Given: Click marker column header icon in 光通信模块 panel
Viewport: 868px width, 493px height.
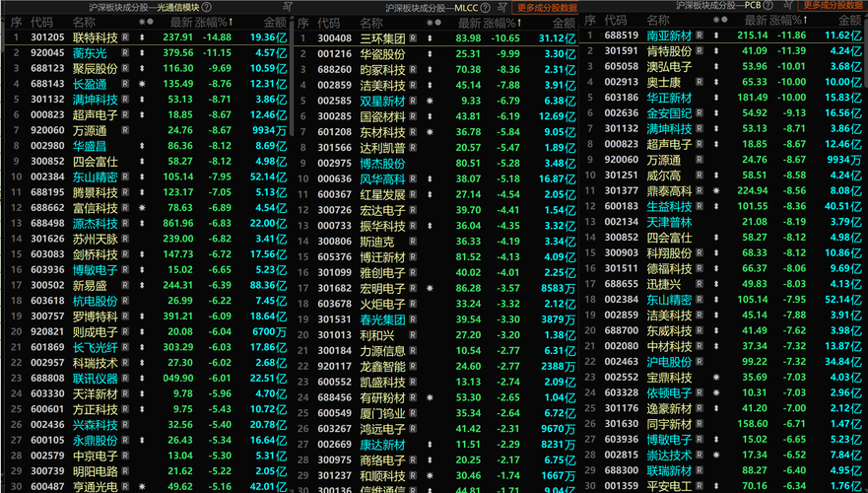Looking at the screenshot, I should coord(146,22).
